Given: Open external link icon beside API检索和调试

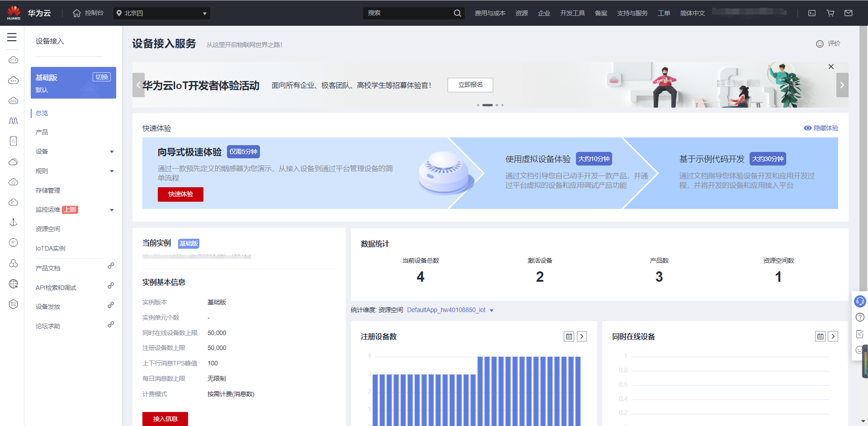Looking at the screenshot, I should tap(111, 286).
